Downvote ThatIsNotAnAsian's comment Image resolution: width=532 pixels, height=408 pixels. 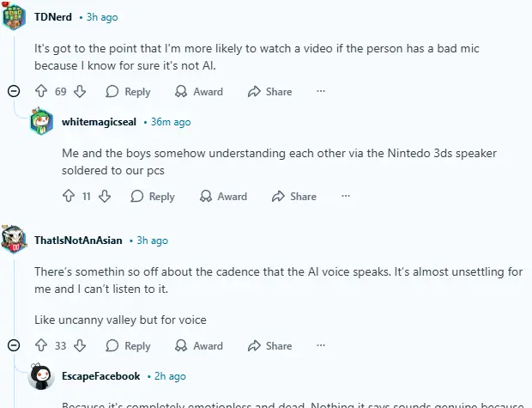click(x=80, y=345)
